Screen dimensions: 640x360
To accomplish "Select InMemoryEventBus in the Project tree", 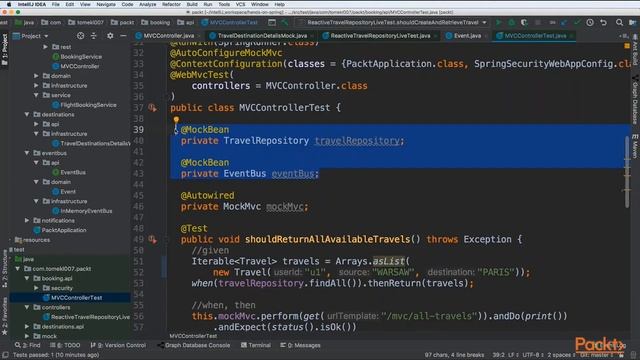I will pyautogui.click(x=86, y=211).
